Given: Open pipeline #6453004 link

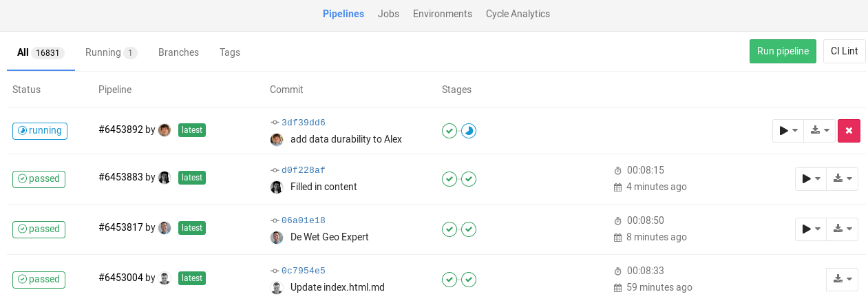Looking at the screenshot, I should coord(120,278).
